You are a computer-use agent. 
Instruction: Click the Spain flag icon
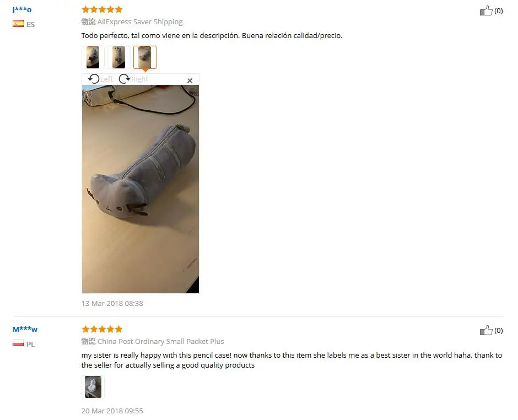click(18, 24)
